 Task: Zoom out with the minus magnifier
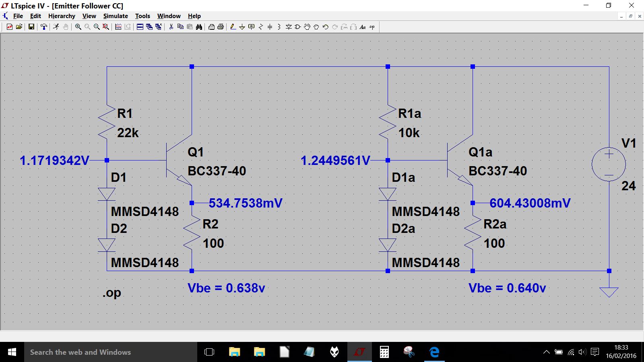point(97,27)
